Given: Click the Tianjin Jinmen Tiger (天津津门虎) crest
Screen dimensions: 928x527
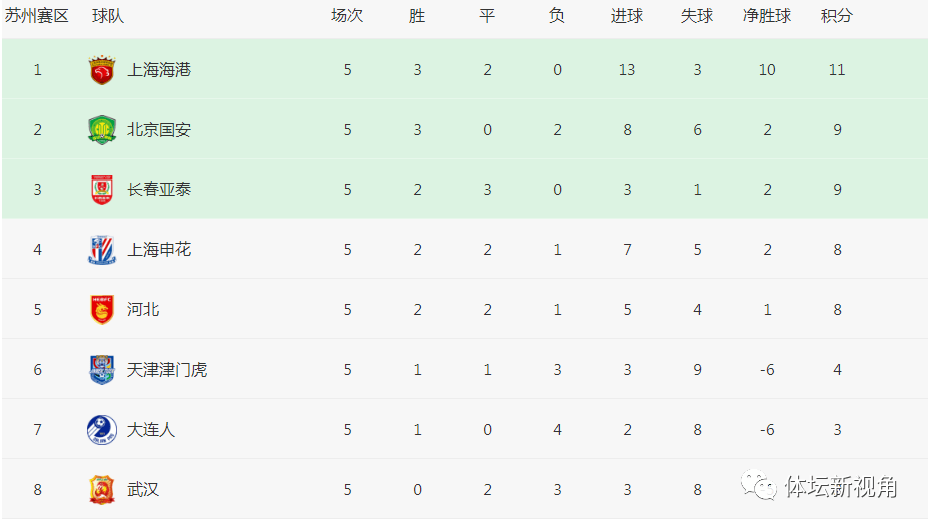Looking at the screenshot, I should [101, 370].
